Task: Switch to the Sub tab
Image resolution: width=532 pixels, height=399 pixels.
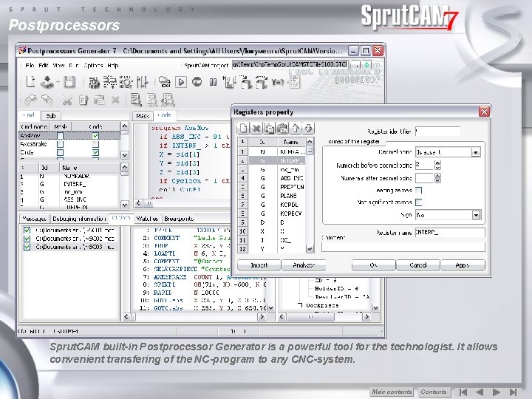Action: pos(51,116)
